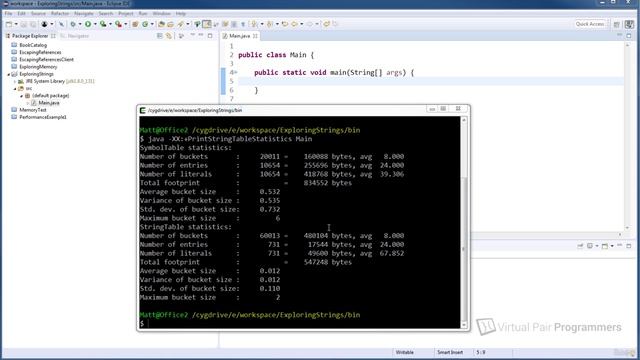Click the Forward navigation arrow icon

pos(310,24)
